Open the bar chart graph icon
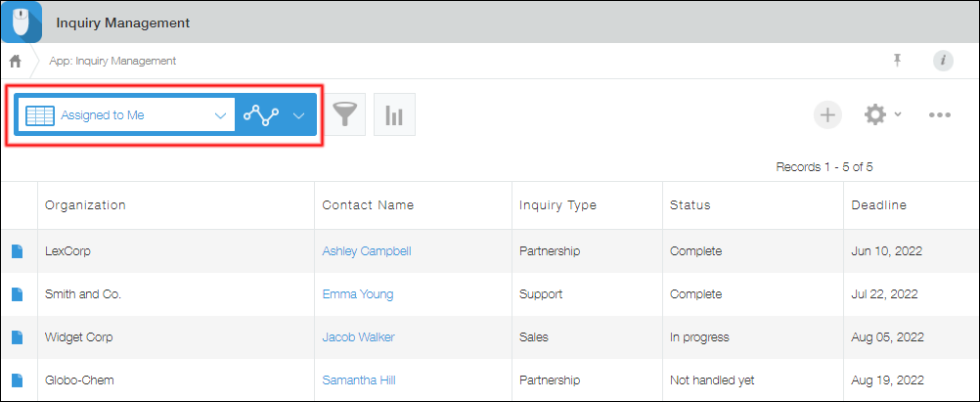The image size is (980, 402). (394, 115)
